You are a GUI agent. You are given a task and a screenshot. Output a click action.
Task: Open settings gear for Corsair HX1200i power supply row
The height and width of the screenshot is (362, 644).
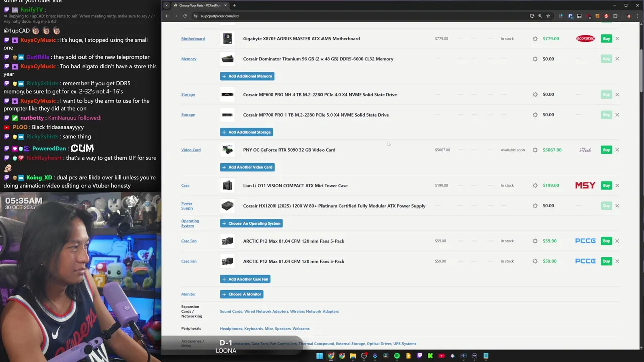(535, 206)
